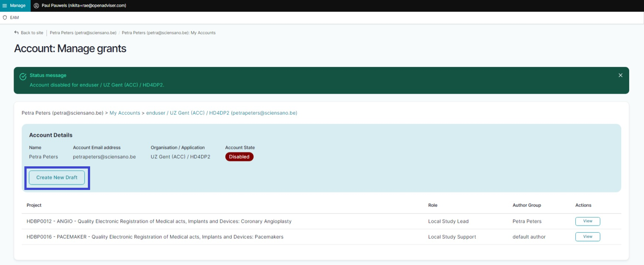Go to Petra Peters breadcrumb at top
Screen dimensions: 644x265
(83, 33)
